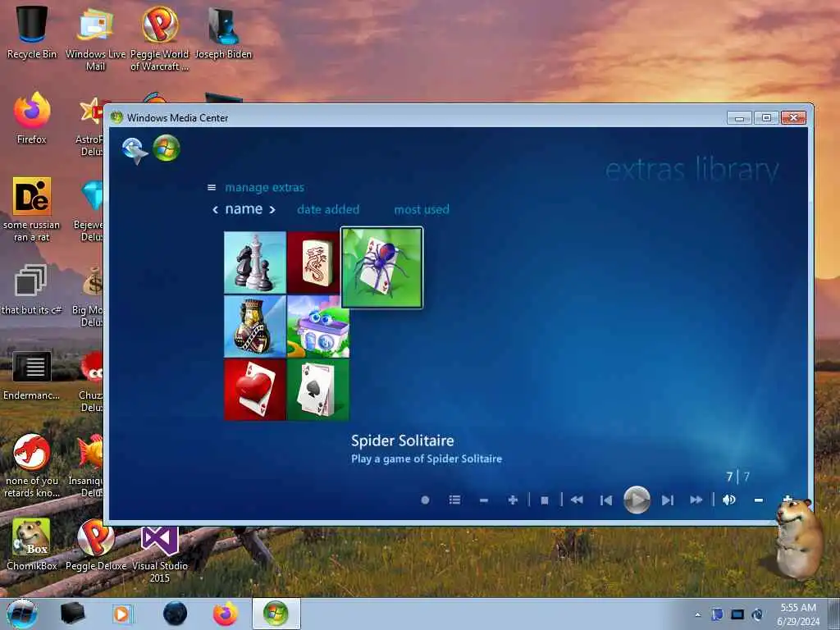Screen dimensions: 840x630
Task: Open the Chess Titans game tile
Action: coord(255,262)
